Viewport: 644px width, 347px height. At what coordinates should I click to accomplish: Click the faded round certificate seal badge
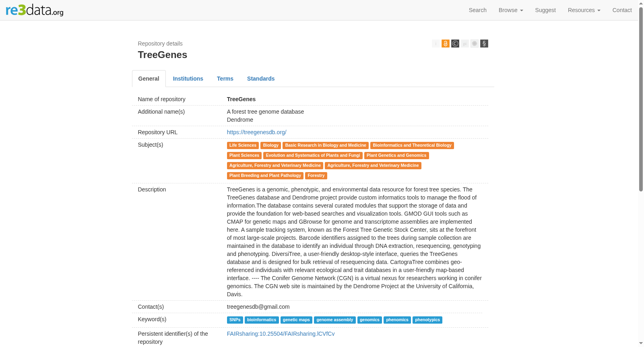coord(474,44)
